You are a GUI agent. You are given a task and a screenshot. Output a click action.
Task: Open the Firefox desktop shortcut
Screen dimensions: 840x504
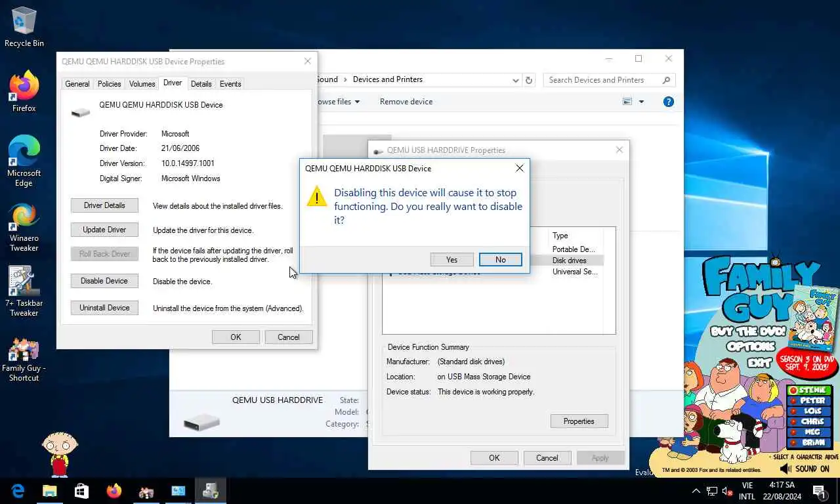pos(24,92)
